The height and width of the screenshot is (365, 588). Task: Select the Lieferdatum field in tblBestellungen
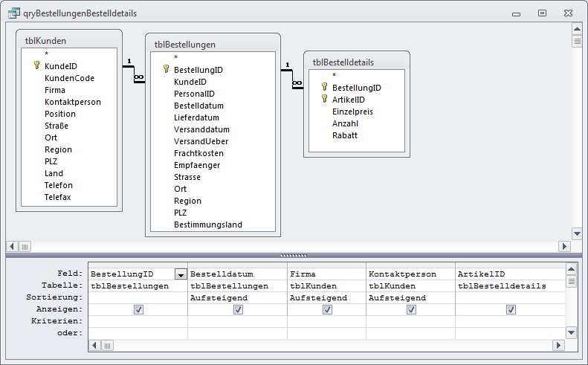196,117
